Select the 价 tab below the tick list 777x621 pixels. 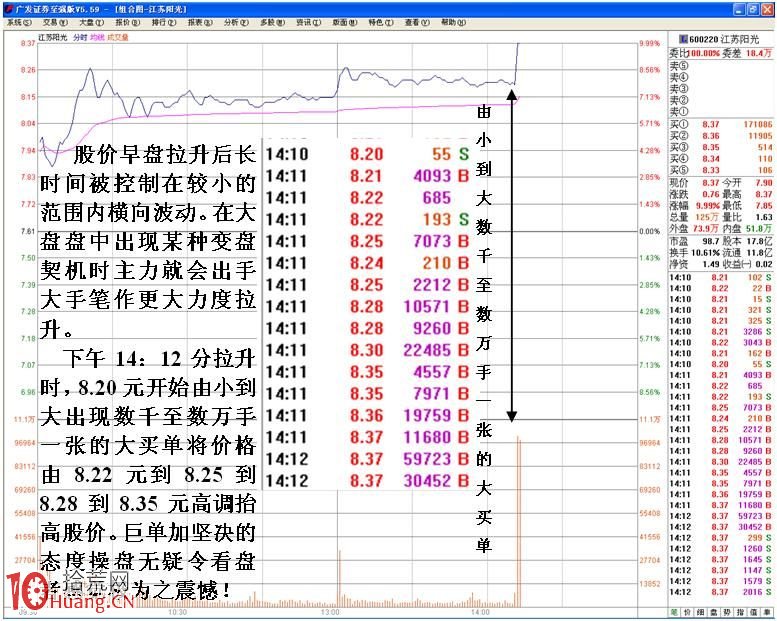pos(687,613)
